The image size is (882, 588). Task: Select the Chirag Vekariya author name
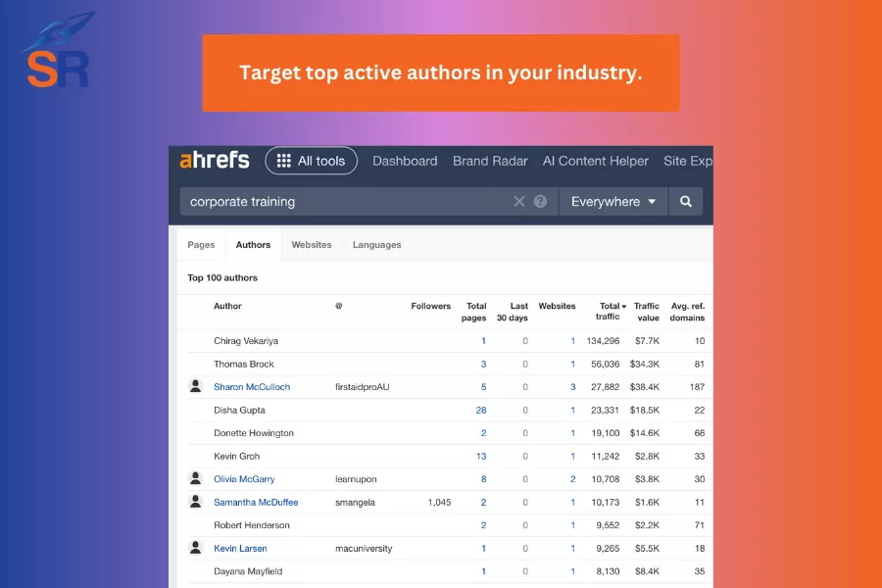(x=246, y=341)
